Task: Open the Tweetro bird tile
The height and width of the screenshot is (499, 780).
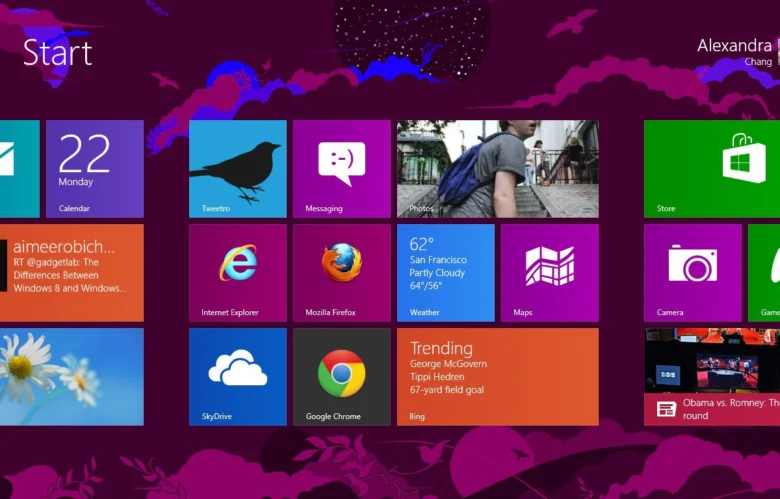Action: 238,169
